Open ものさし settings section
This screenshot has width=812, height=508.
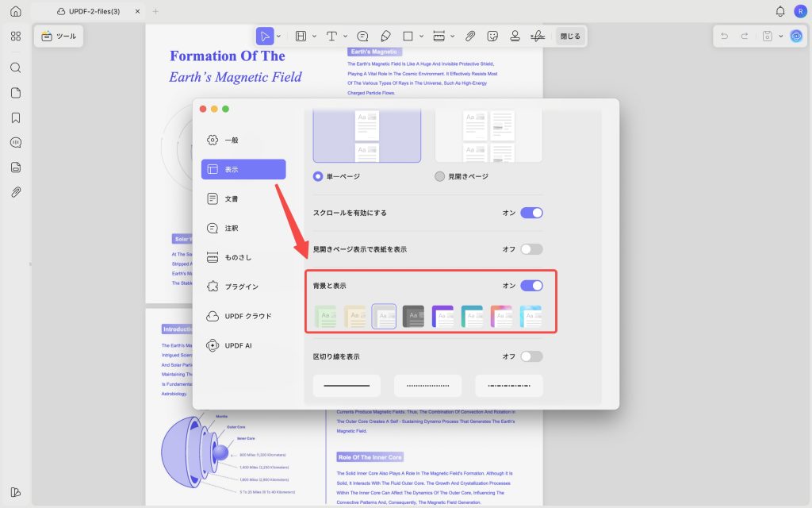click(x=243, y=257)
